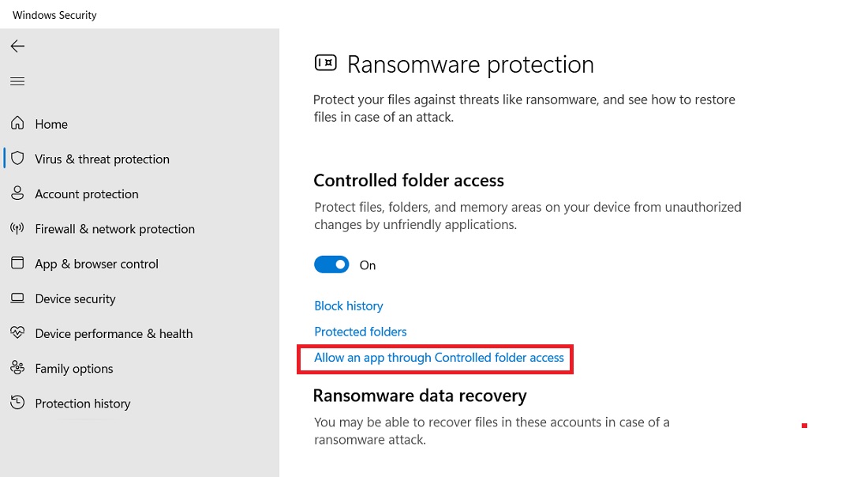868x477 pixels.
Task: Select the Device security icon
Action: click(17, 299)
